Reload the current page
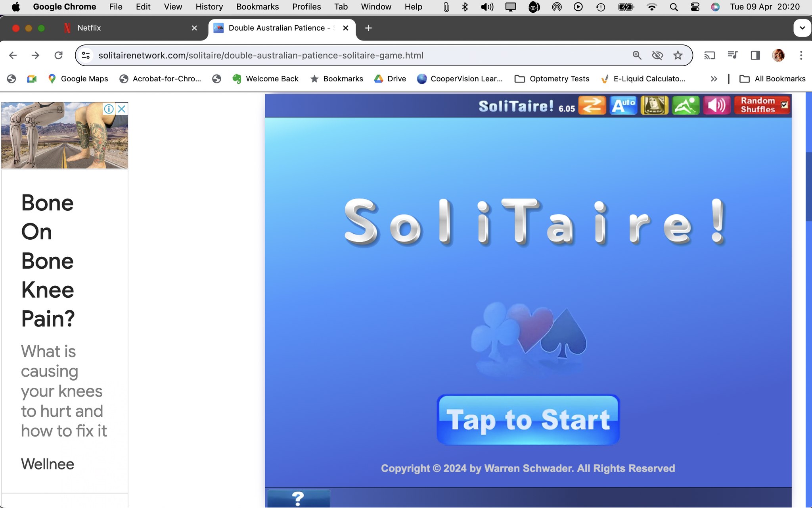812x508 pixels. 58,55
